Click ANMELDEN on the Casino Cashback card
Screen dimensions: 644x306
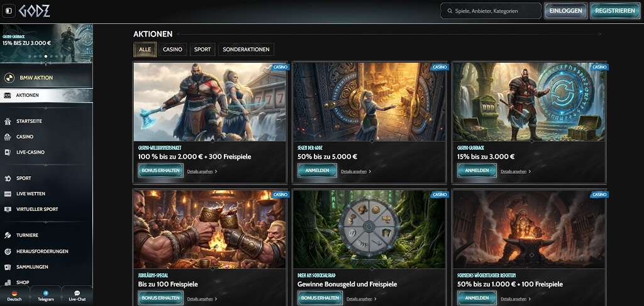click(x=477, y=170)
